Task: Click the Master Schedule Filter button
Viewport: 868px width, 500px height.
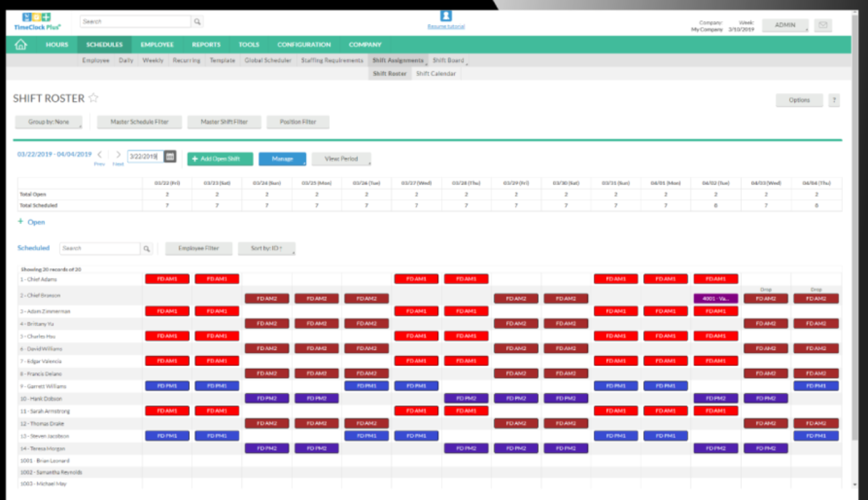Action: click(139, 122)
